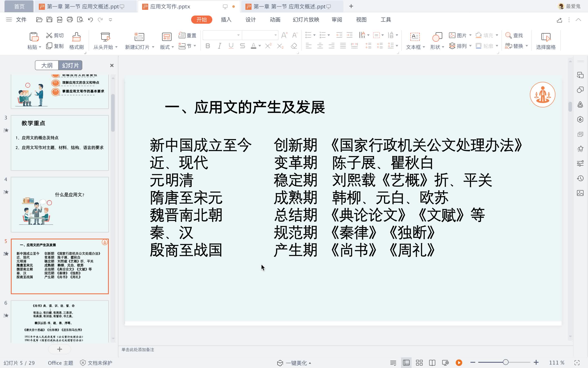Open 查找 find tool
This screenshot has height=368, width=588.
point(514,36)
